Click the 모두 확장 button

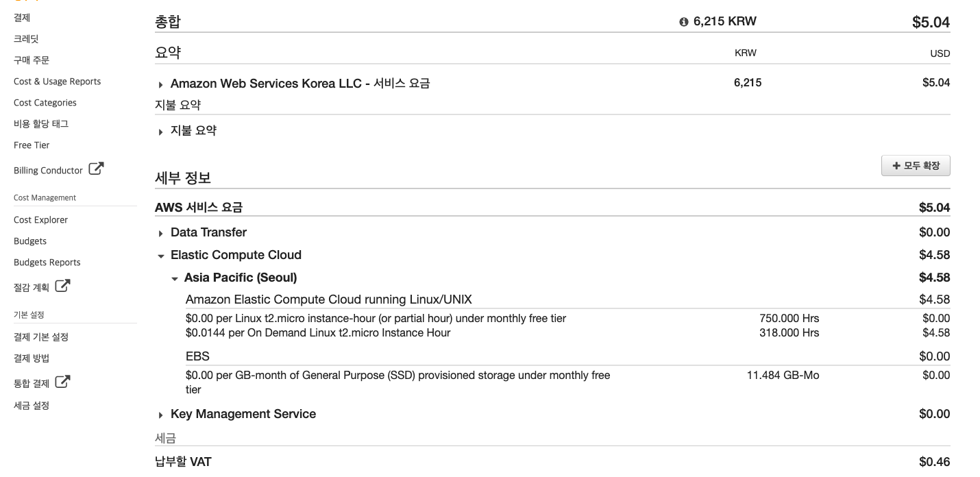(x=916, y=166)
